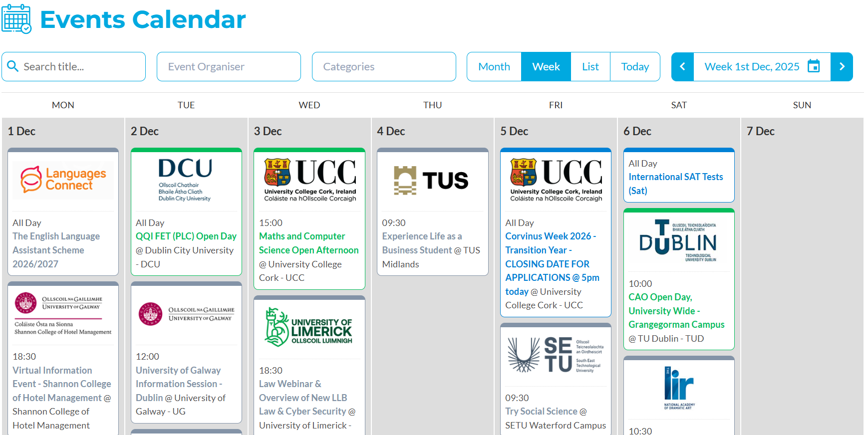The image size is (868, 435).
Task: Click the SUN column header
Action: pos(802,105)
